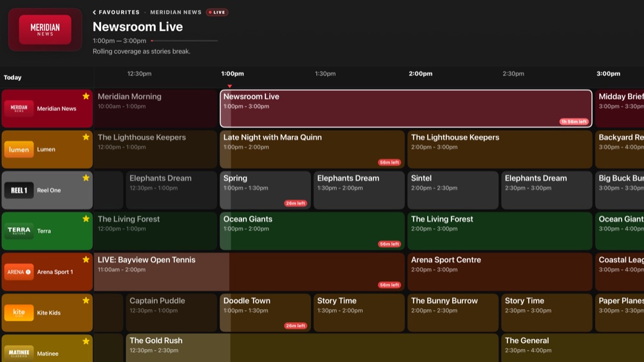This screenshot has width=644, height=362.
Task: Jump to 12:30pm in the time header
Action: coord(139,73)
